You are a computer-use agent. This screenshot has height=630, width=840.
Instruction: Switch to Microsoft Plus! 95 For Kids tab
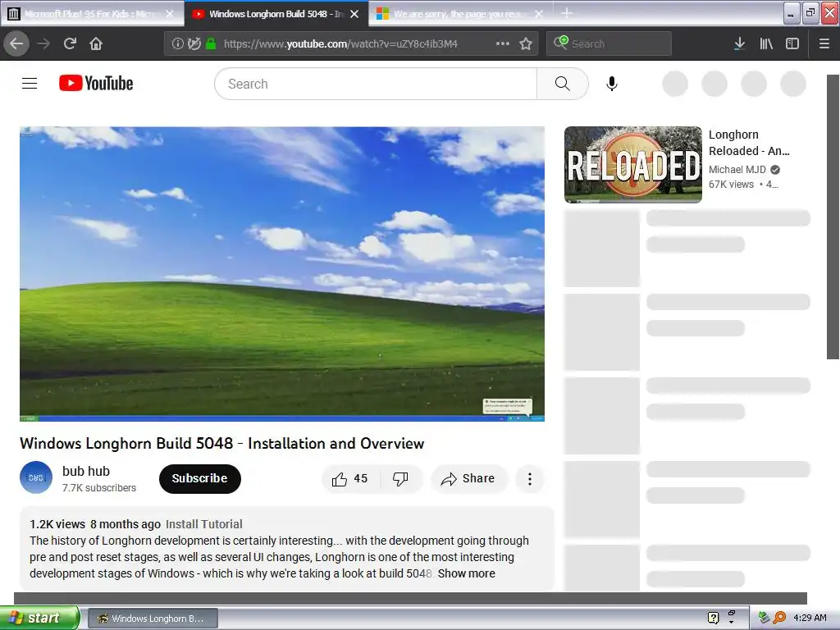tap(89, 14)
